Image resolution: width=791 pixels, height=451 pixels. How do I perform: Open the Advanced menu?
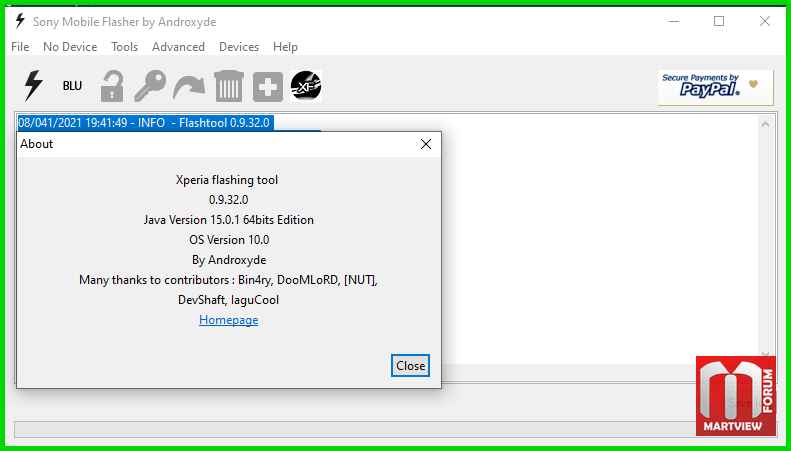point(179,47)
